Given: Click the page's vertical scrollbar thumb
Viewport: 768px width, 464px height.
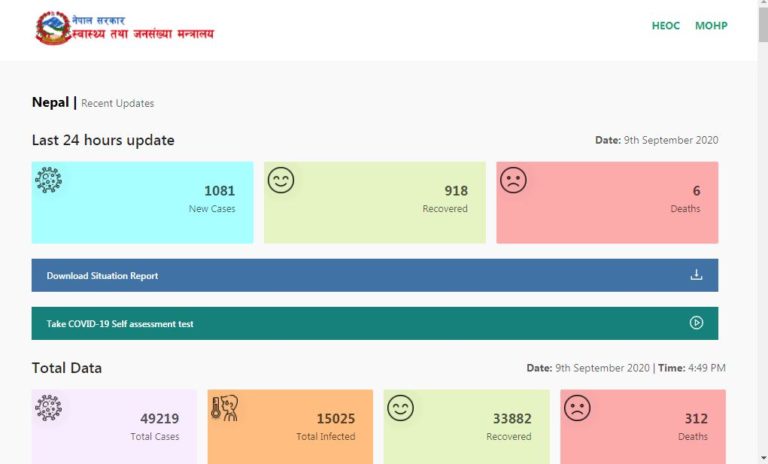Looking at the screenshot, I should point(763,24).
